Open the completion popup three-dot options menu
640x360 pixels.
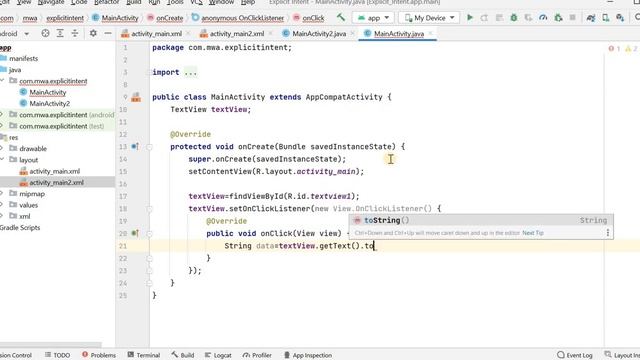click(608, 233)
